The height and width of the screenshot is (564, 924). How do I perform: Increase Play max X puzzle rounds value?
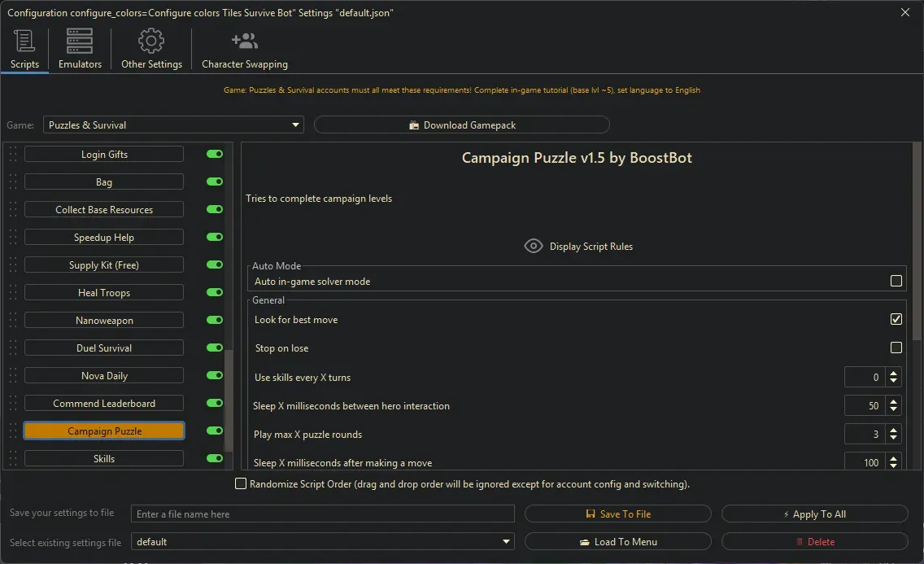(894, 431)
